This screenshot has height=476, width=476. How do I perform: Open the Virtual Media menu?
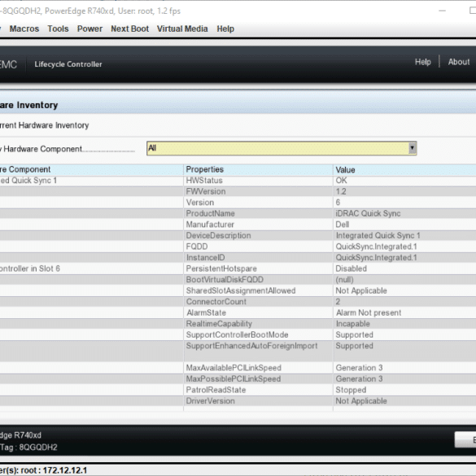coord(182,28)
